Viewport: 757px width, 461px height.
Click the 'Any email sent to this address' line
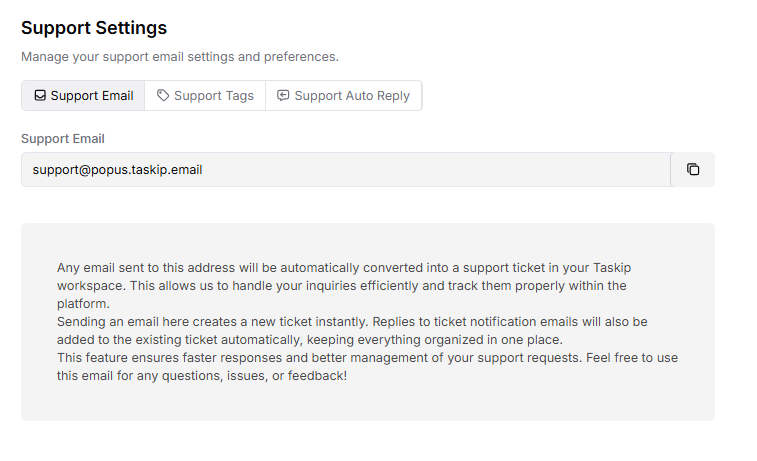pos(200,268)
